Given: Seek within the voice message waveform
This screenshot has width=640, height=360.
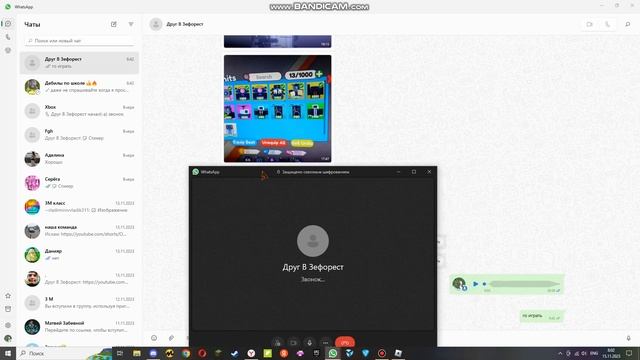Looking at the screenshot, I should 524,284.
